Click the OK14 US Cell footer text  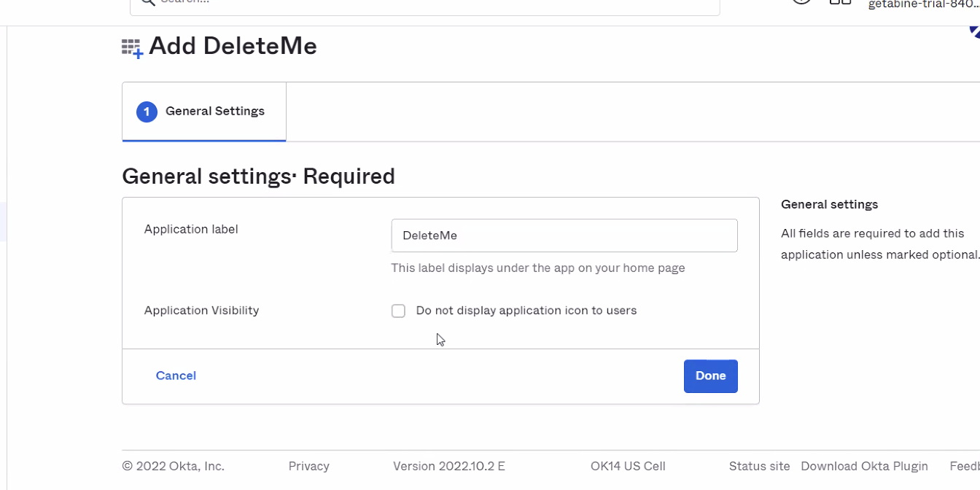(628, 466)
